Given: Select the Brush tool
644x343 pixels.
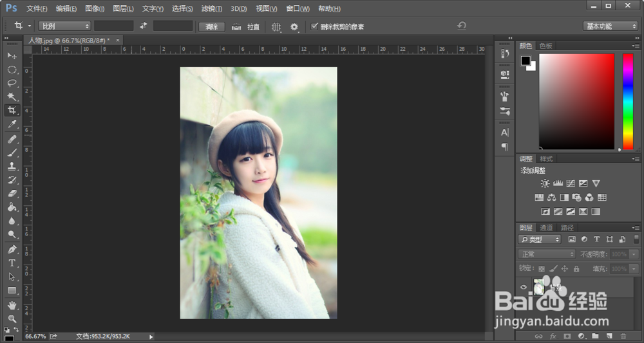Looking at the screenshot, I should pyautogui.click(x=12, y=153).
